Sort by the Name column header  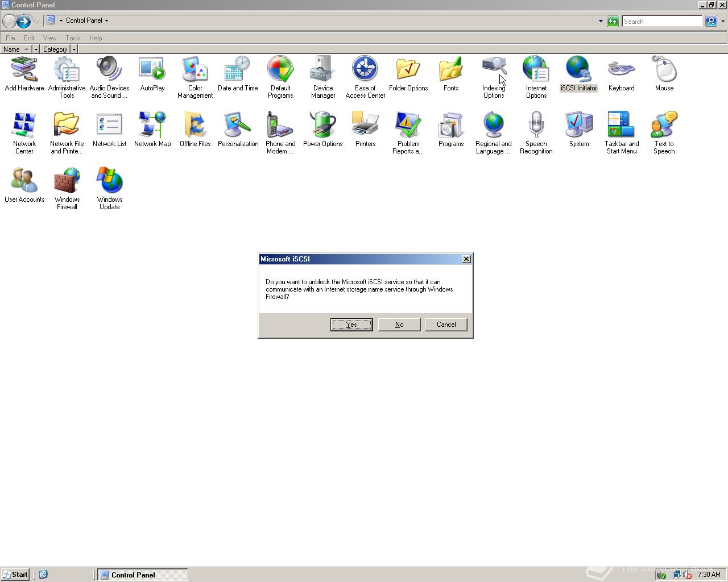point(16,49)
